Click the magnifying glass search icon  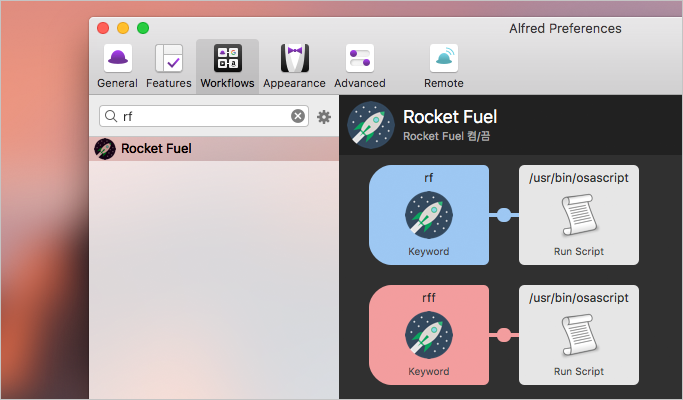[x=111, y=116]
